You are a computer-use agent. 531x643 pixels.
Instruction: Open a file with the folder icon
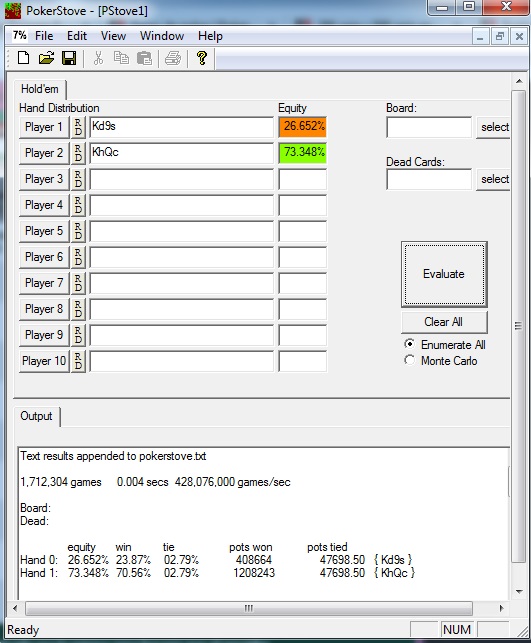pyautogui.click(x=46, y=58)
